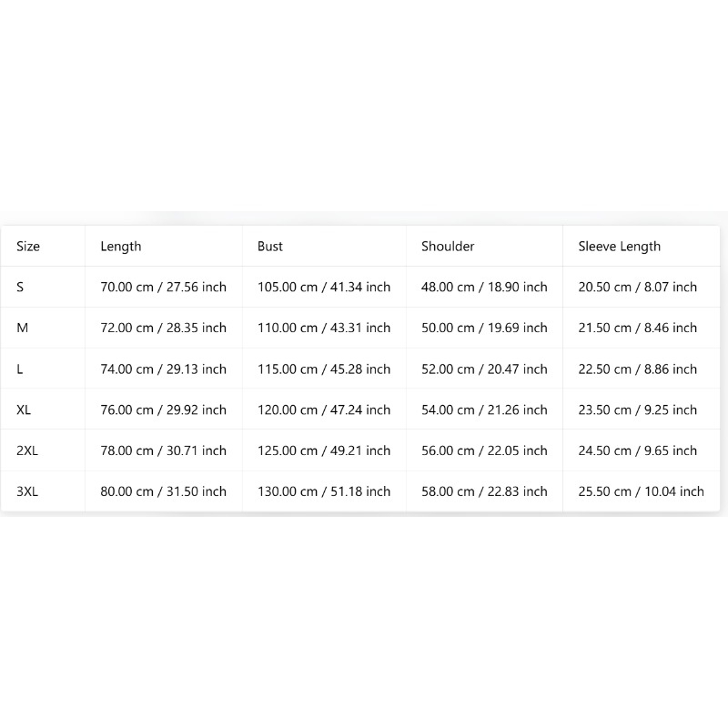This screenshot has height=728, width=728.
Task: Select the 2XL size row label
Action: 27,450
